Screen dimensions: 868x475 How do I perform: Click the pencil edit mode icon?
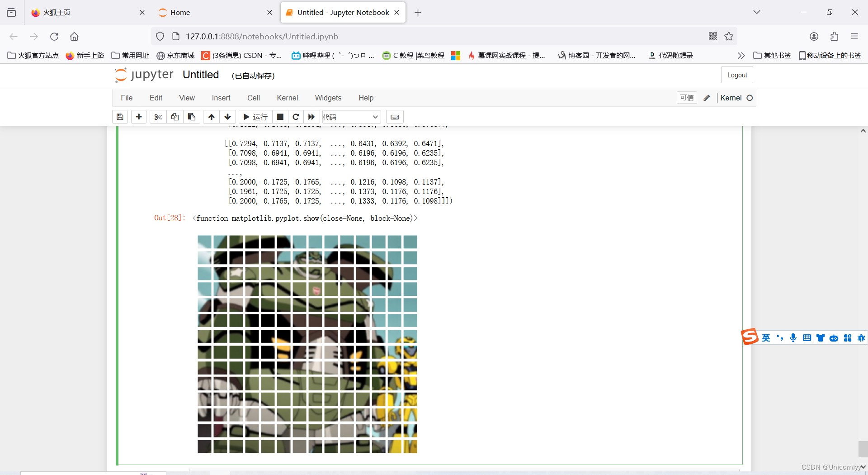(x=707, y=98)
